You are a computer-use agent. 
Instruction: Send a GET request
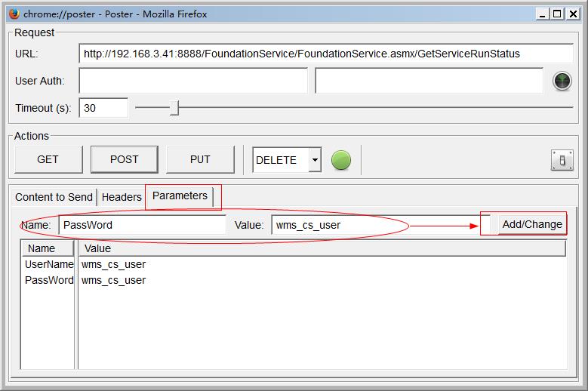tap(48, 160)
